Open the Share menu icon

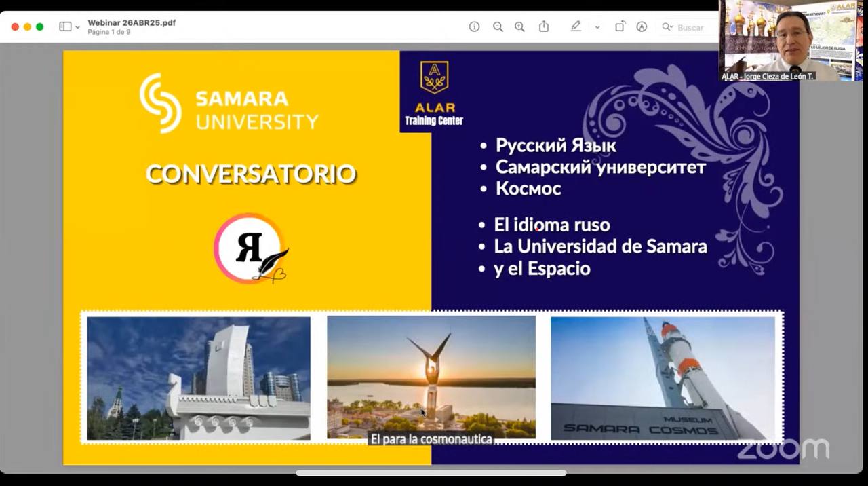(x=544, y=26)
